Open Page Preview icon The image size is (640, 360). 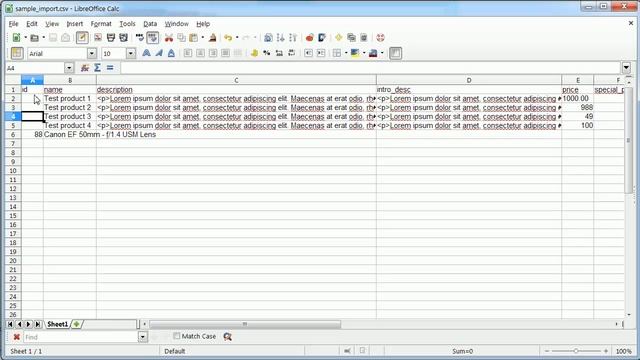coord(123,38)
